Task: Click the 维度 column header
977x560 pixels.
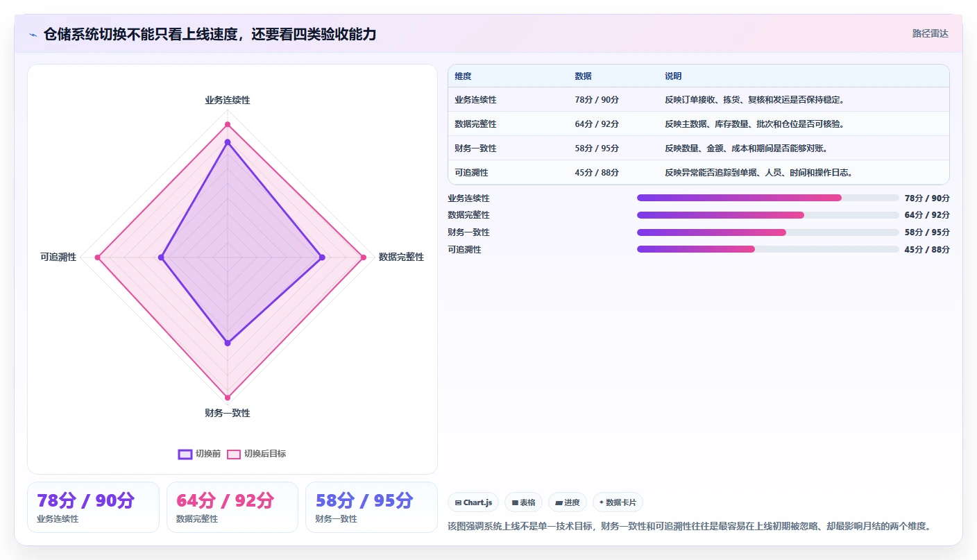Action: (x=463, y=76)
